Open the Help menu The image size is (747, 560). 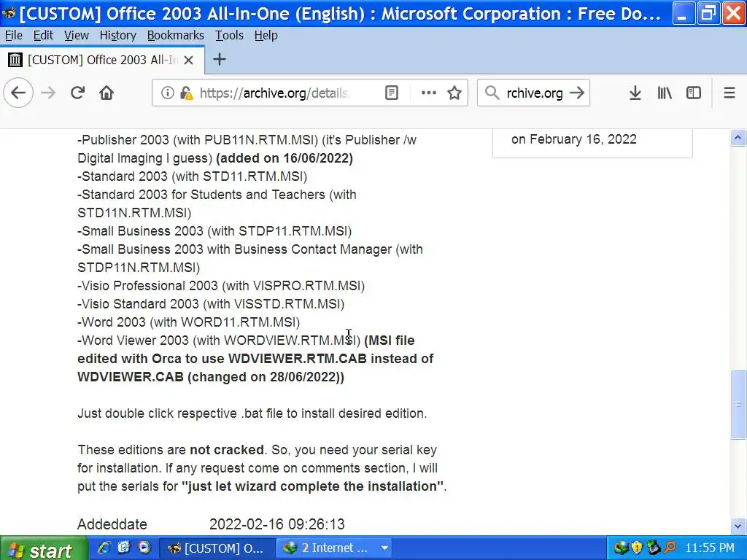(x=266, y=35)
